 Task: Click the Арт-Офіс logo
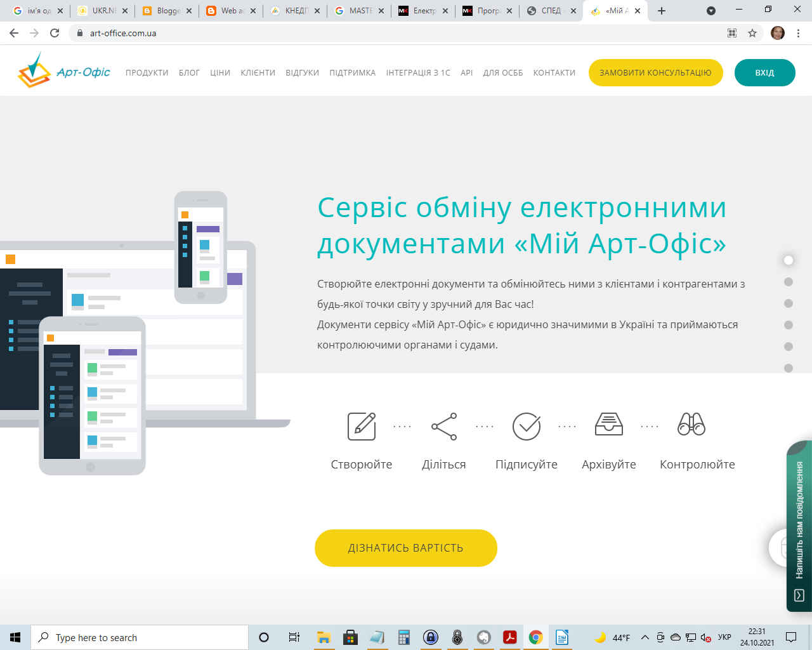point(64,71)
